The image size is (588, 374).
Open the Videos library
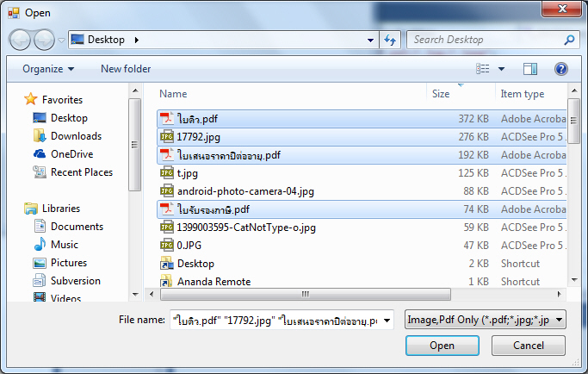[65, 298]
